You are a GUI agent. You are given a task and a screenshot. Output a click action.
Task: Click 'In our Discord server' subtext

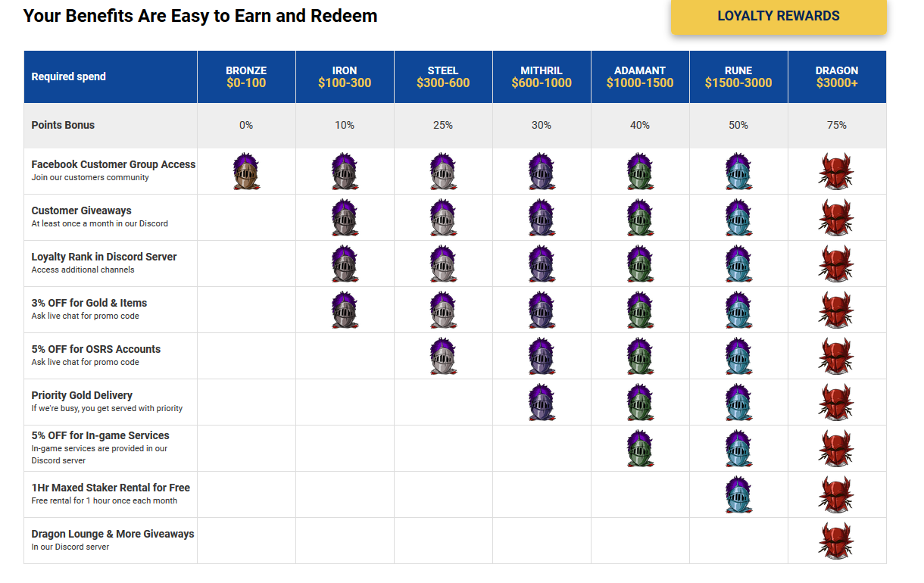(x=70, y=547)
